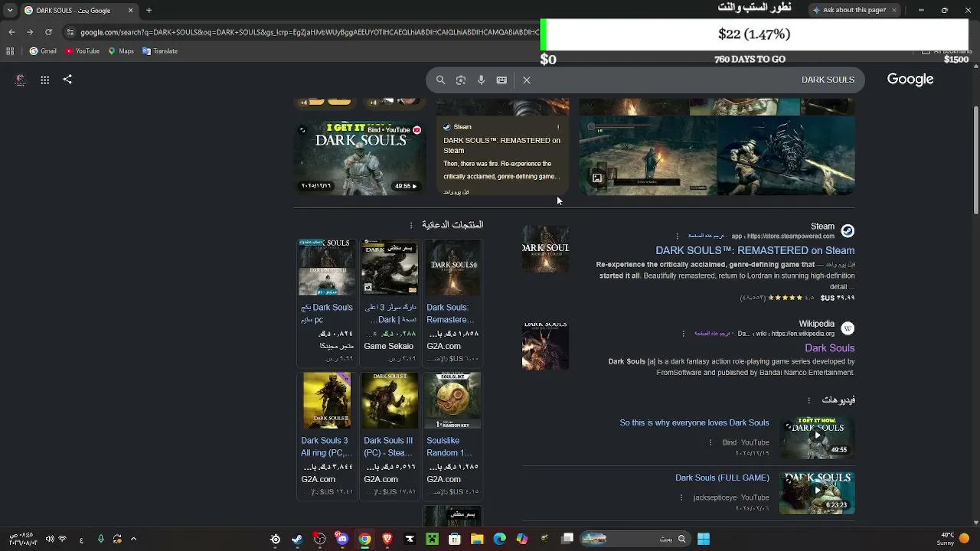Viewport: 980px width, 551px height.
Task: Open File Explorer from the taskbar
Action: pyautogui.click(x=477, y=539)
